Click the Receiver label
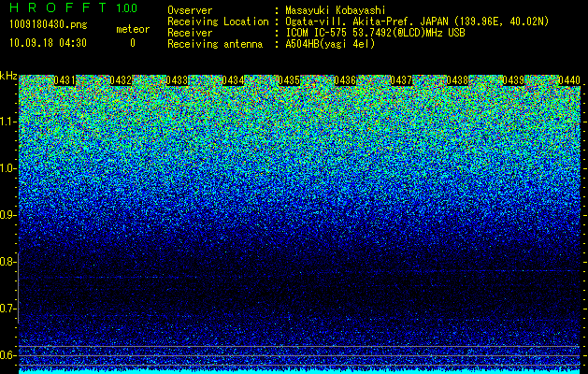Screen dimensions: 588x374 (x=190, y=33)
